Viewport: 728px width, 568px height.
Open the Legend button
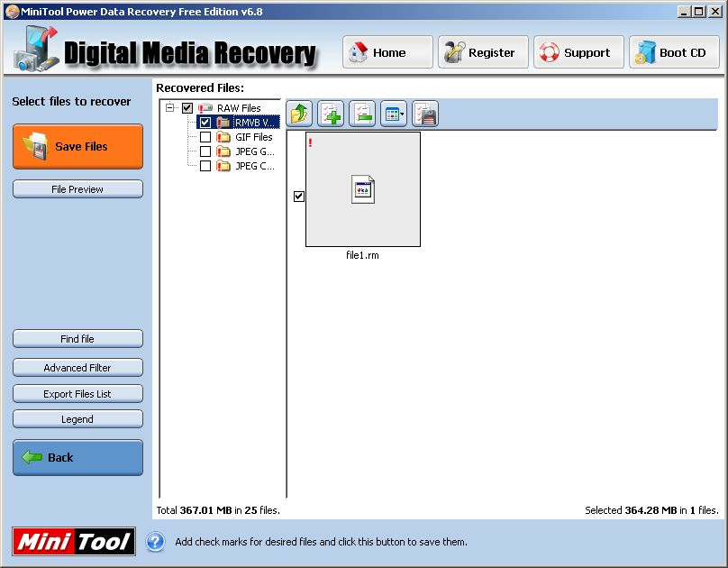point(77,419)
